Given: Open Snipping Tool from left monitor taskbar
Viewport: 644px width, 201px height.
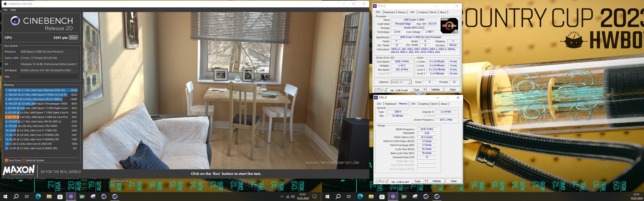Looking at the screenshot, I should (x=93, y=197).
